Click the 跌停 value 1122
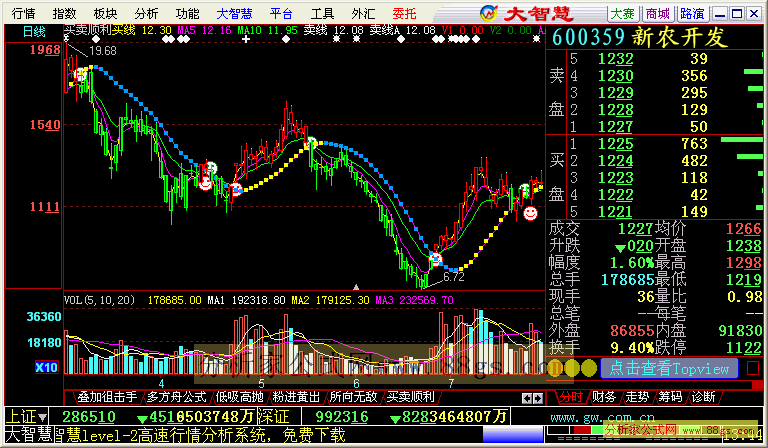 pyautogui.click(x=744, y=348)
